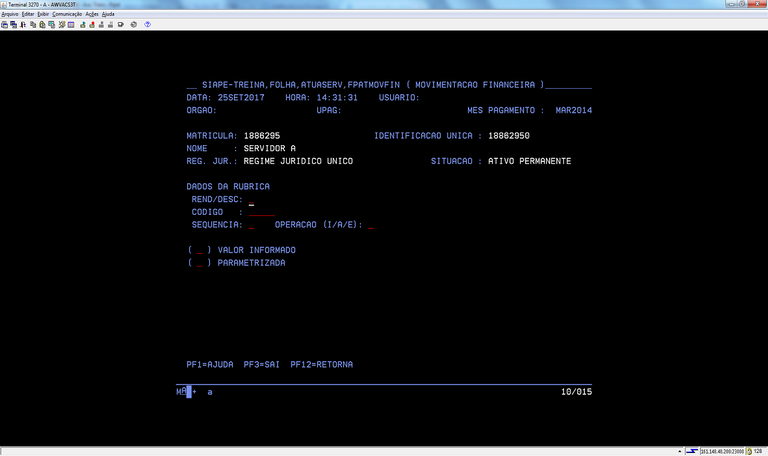Click the display settings monitor toolbar icon
This screenshot has width=768, height=456.
tap(51, 24)
